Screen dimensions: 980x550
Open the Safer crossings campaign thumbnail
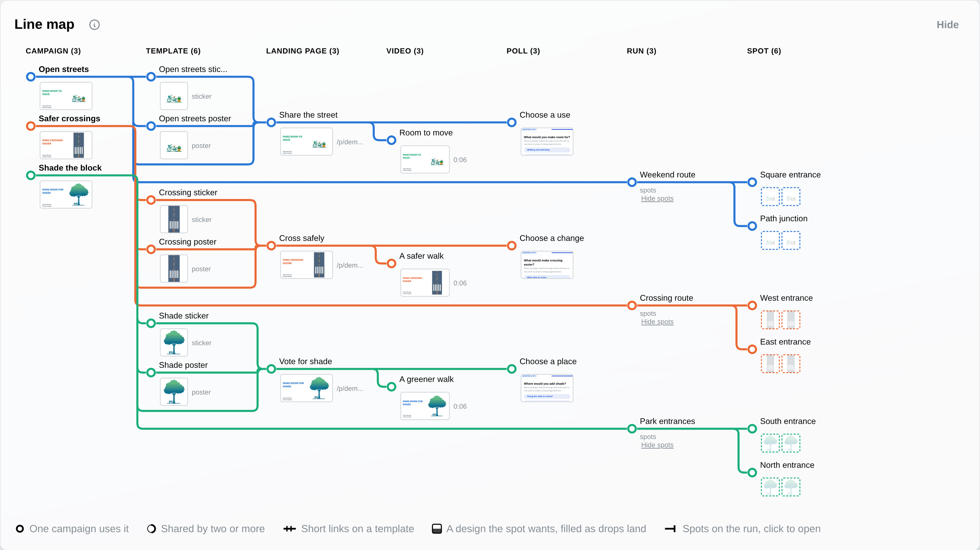[x=66, y=145]
